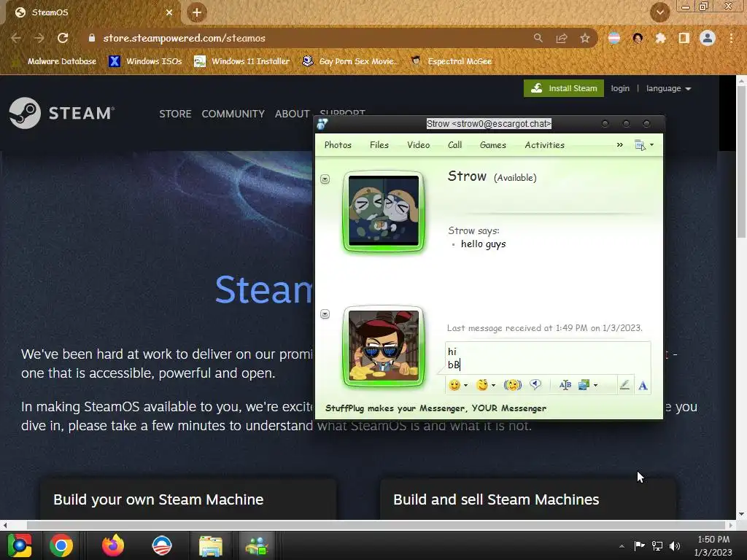
Task: Open Chrome from taskbar
Action: coord(61,545)
